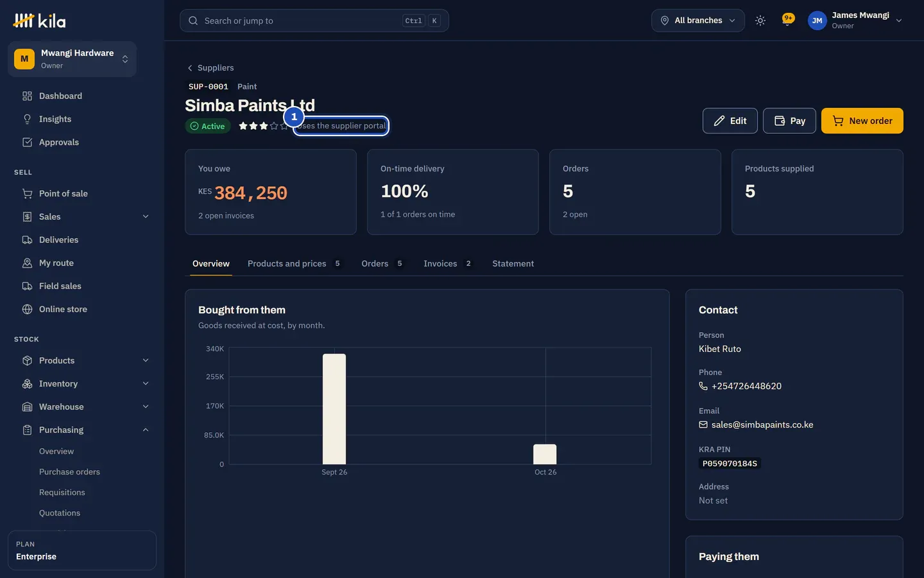Click the Products box icon
Image resolution: width=924 pixels, height=578 pixels.
click(27, 360)
